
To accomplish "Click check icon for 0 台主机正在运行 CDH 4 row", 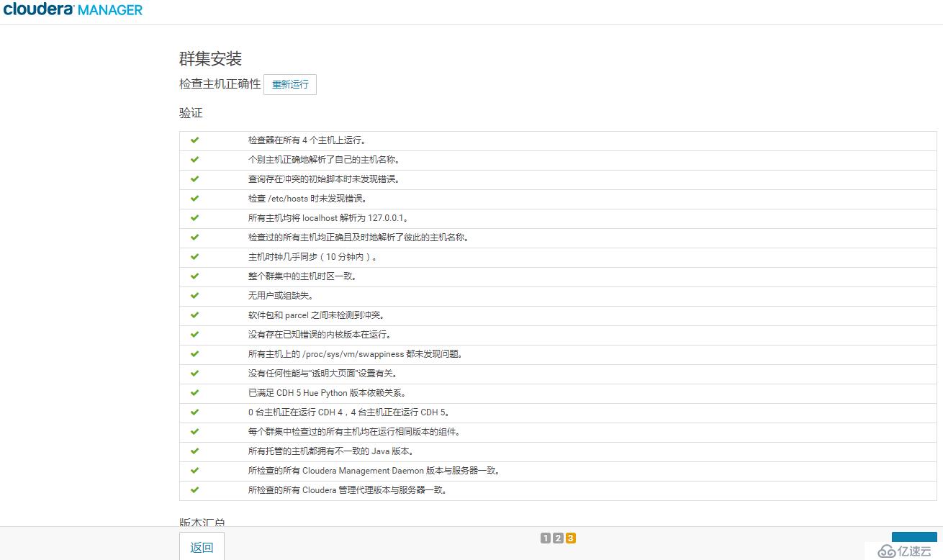I will [194, 412].
